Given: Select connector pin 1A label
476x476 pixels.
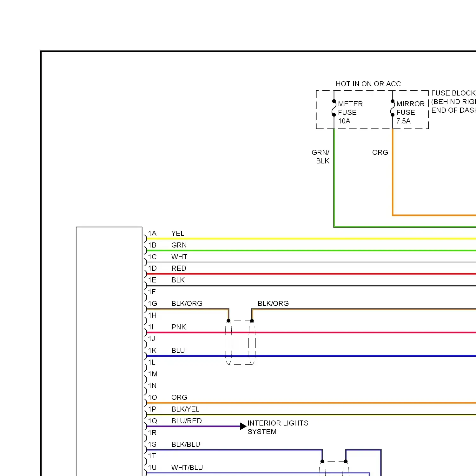Looking at the screenshot, I should click(152, 234).
